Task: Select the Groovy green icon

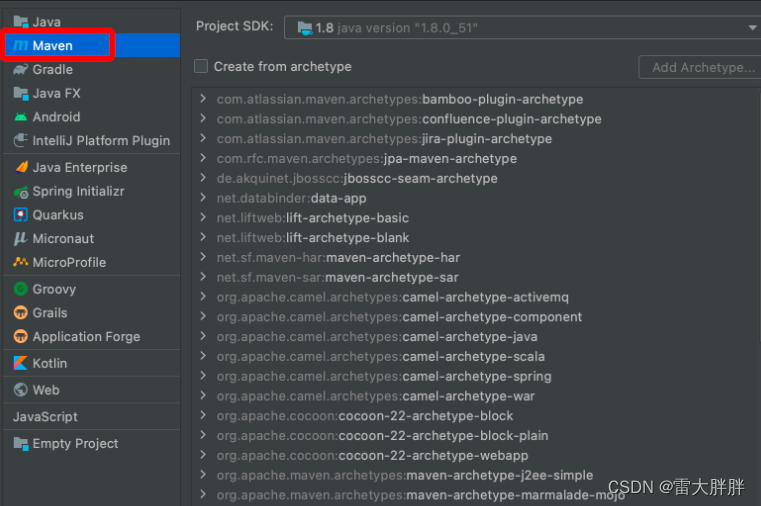Action: tap(20, 289)
